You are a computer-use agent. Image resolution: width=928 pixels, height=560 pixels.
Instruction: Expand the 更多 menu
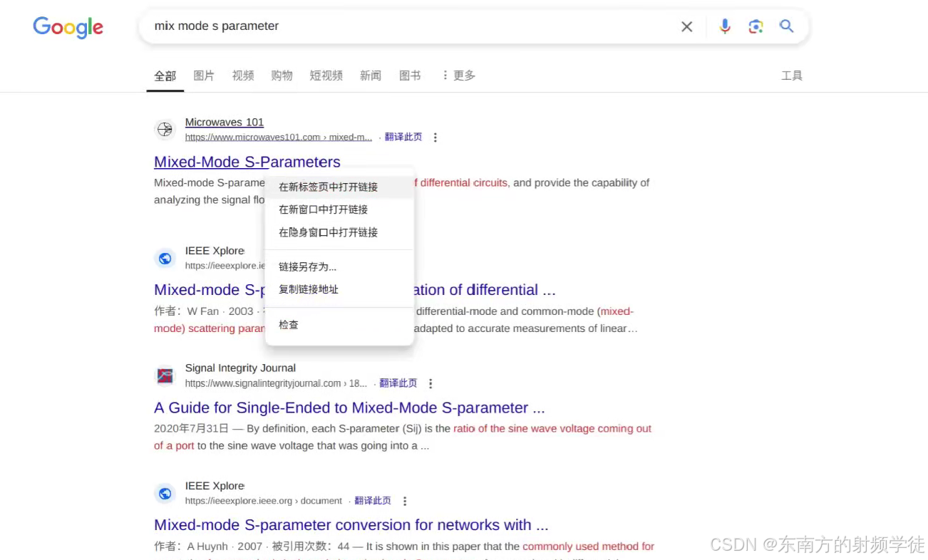(458, 76)
